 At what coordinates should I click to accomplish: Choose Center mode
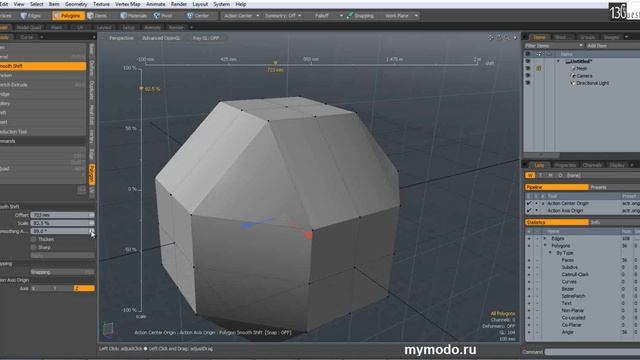198,16
